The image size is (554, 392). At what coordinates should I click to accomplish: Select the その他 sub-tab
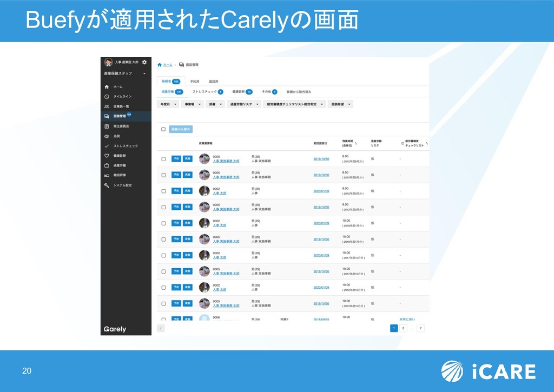(x=269, y=92)
